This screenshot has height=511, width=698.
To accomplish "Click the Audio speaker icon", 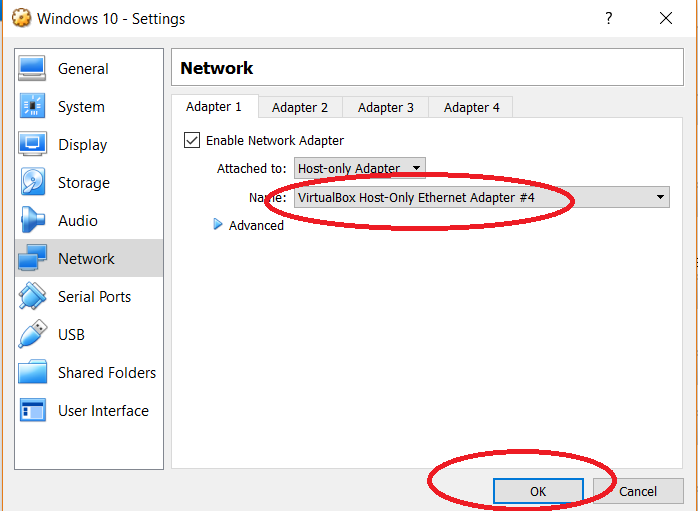I will pos(32,220).
